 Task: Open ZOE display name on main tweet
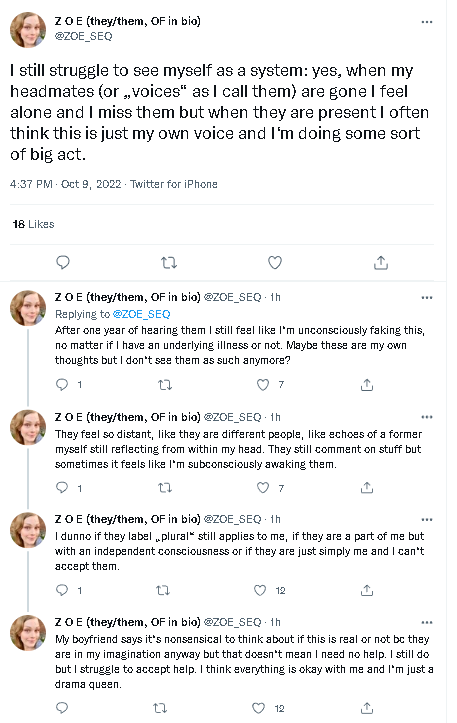[127, 21]
